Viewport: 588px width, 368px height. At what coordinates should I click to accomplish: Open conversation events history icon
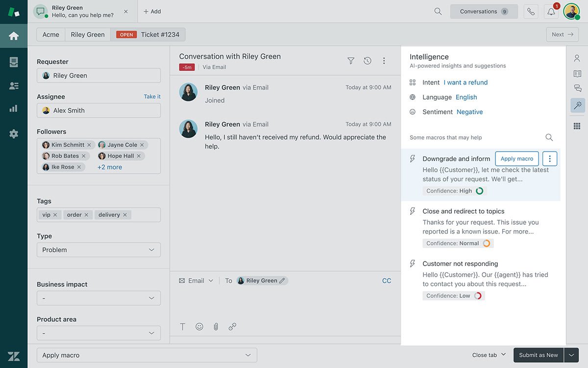(x=367, y=61)
